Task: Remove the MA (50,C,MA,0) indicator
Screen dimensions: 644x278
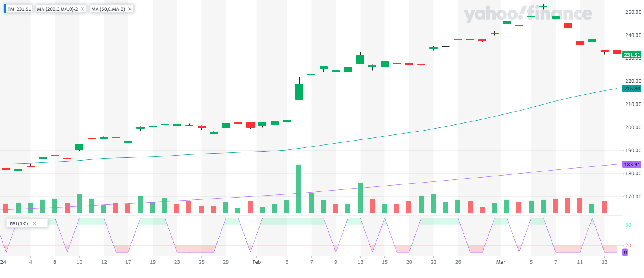Action: click(130, 9)
